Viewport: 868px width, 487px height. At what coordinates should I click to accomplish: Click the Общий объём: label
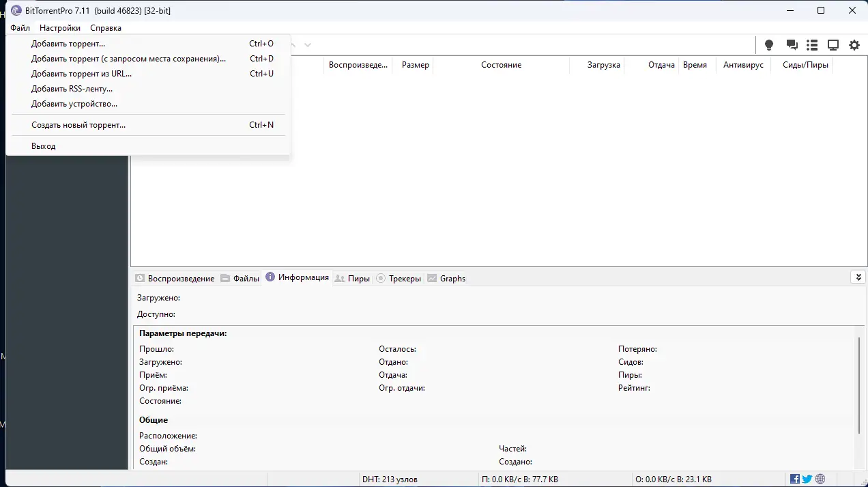point(167,449)
